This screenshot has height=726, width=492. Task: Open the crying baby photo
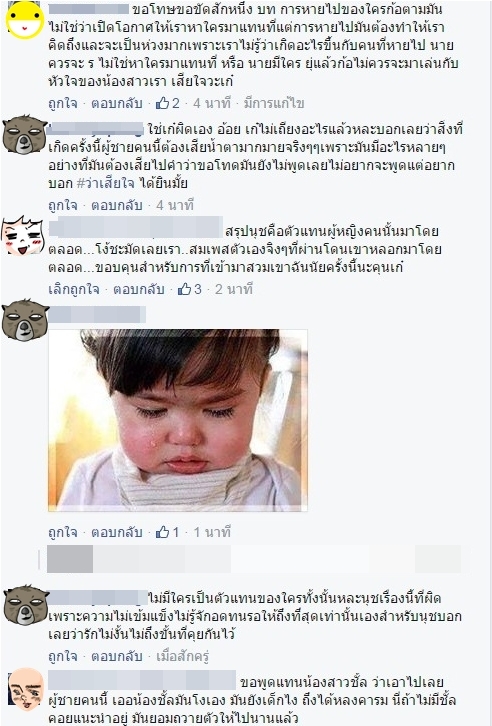(178, 420)
